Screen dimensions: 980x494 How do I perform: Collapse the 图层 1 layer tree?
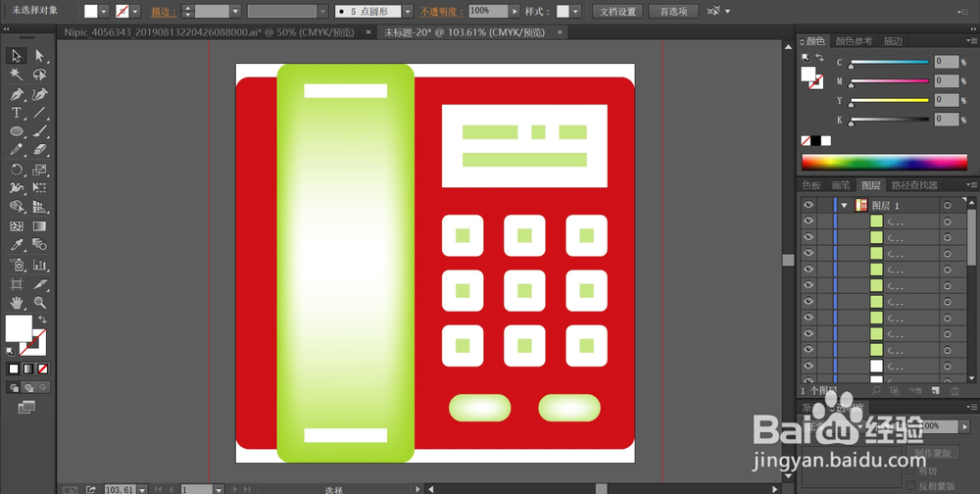tap(845, 205)
